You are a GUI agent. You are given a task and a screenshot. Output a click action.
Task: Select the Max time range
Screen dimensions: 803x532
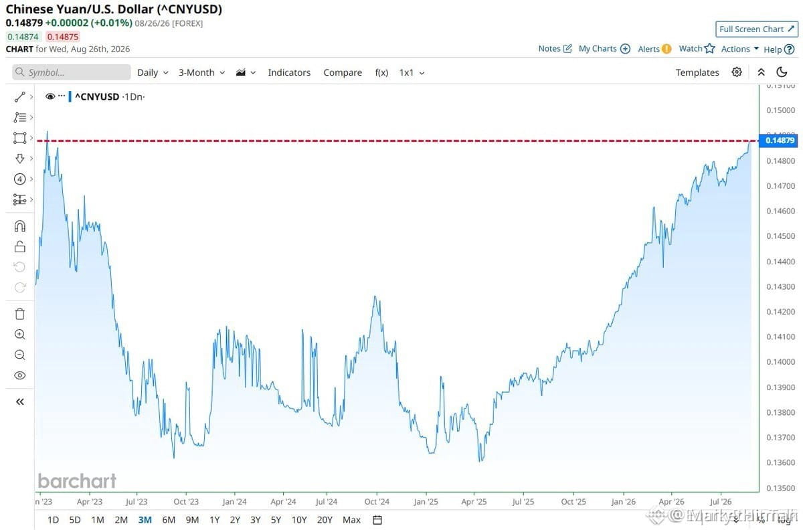351,520
